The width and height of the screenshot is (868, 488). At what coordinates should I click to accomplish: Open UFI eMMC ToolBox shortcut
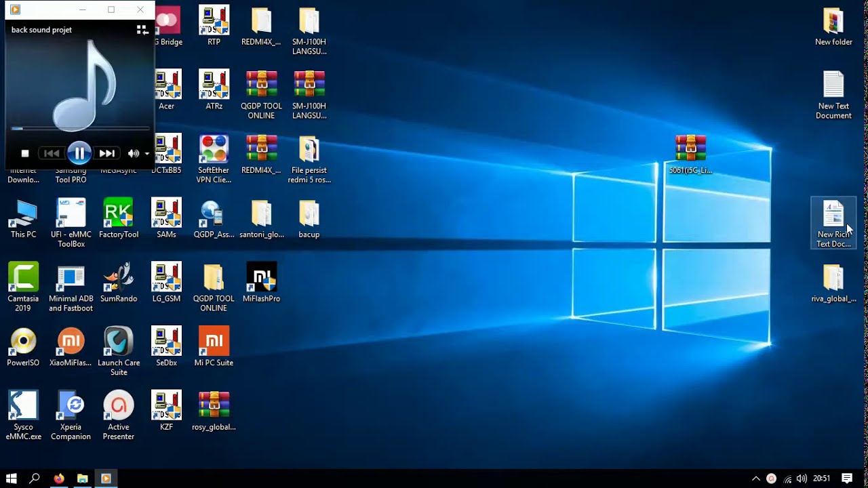point(71,224)
